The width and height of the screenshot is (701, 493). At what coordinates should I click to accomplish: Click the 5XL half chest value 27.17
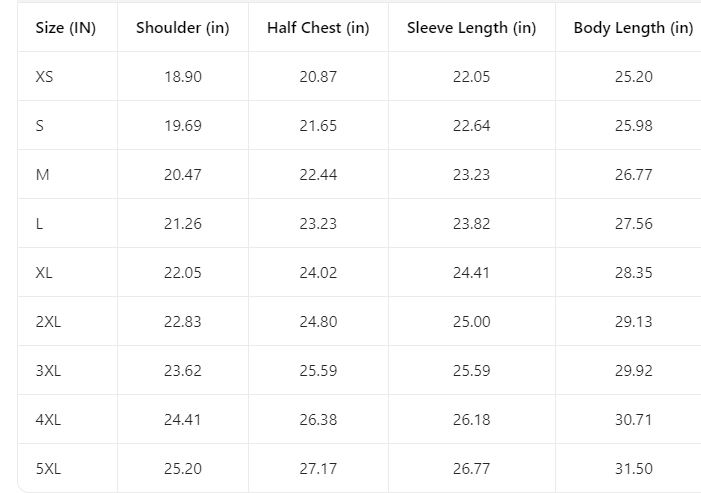[x=318, y=469]
